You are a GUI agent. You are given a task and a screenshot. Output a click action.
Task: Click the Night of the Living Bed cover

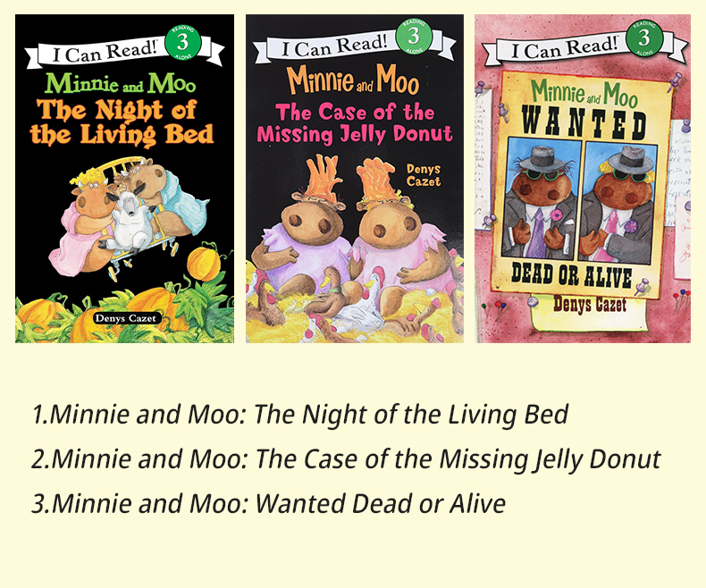click(125, 179)
